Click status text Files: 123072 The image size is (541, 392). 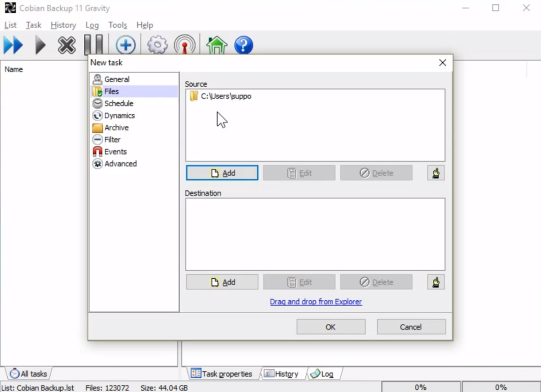pos(107,388)
